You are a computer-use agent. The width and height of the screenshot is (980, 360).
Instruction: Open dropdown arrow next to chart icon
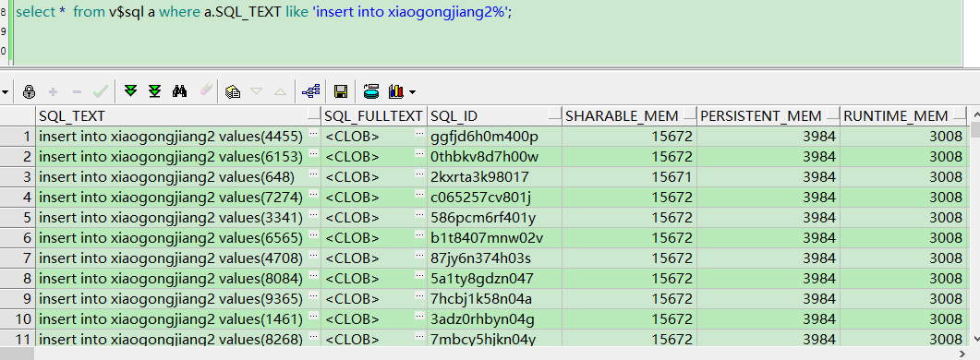(412, 92)
